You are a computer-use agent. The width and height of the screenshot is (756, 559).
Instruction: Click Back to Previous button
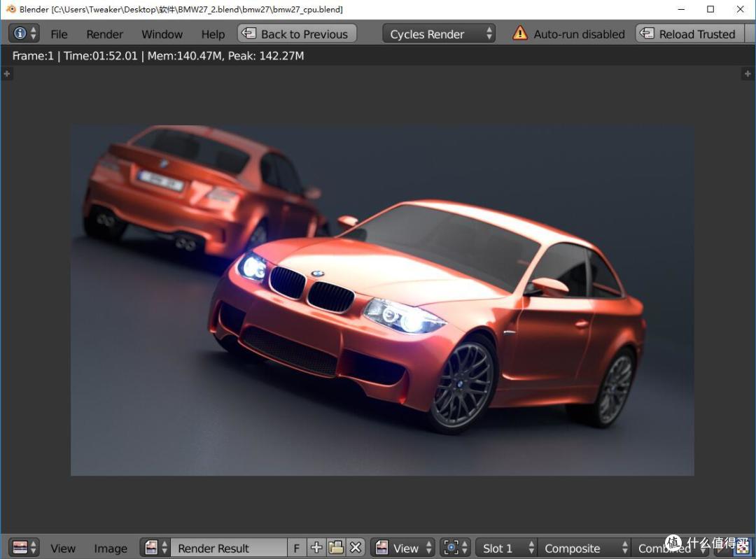(297, 34)
